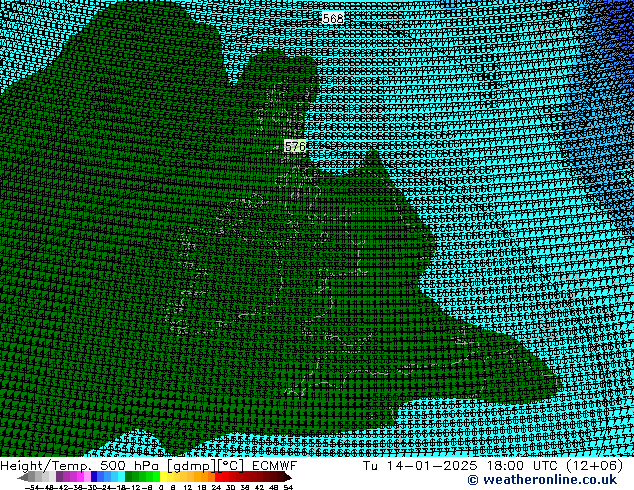Pick the magenta segment of the temperature legend

(80, 477)
